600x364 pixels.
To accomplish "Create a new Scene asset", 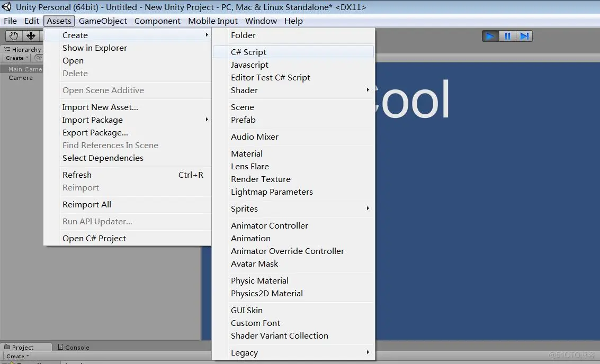I will point(293,107).
